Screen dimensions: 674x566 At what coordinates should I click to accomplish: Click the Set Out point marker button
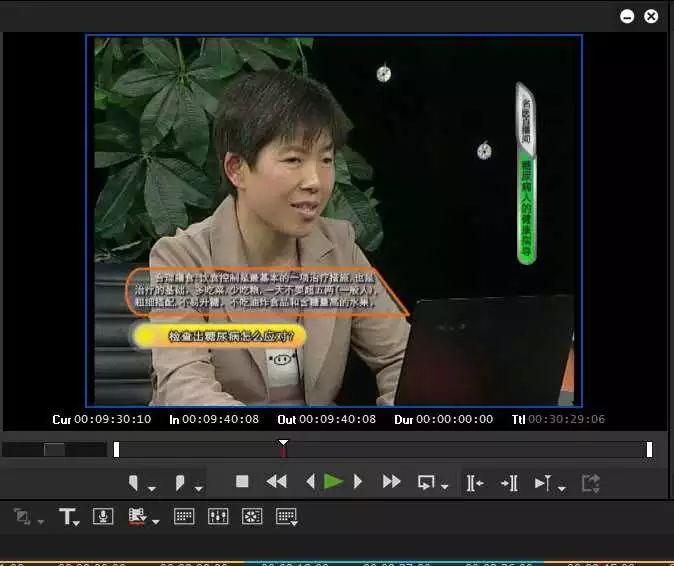point(180,482)
